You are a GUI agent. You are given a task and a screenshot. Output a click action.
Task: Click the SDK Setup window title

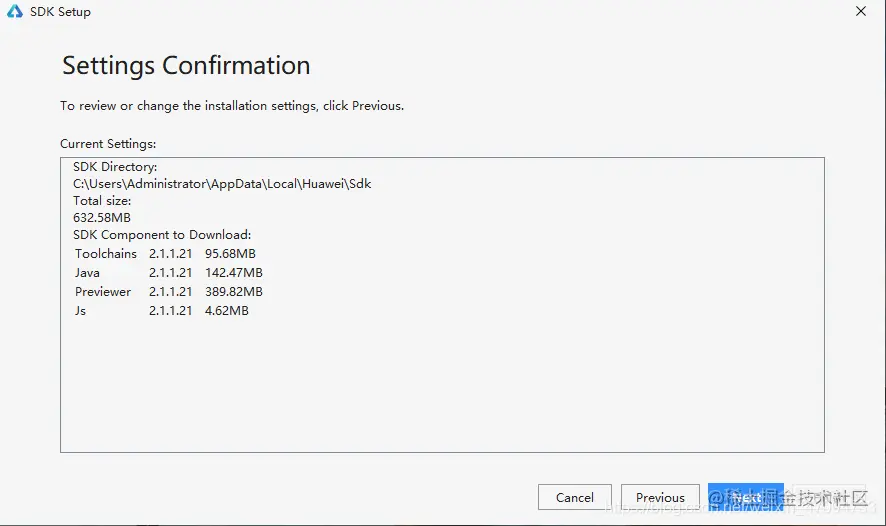coord(60,12)
